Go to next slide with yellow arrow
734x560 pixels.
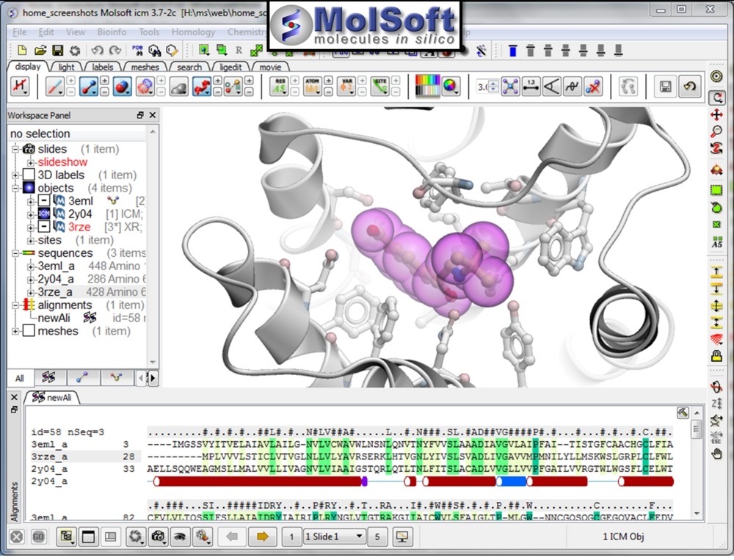260,537
